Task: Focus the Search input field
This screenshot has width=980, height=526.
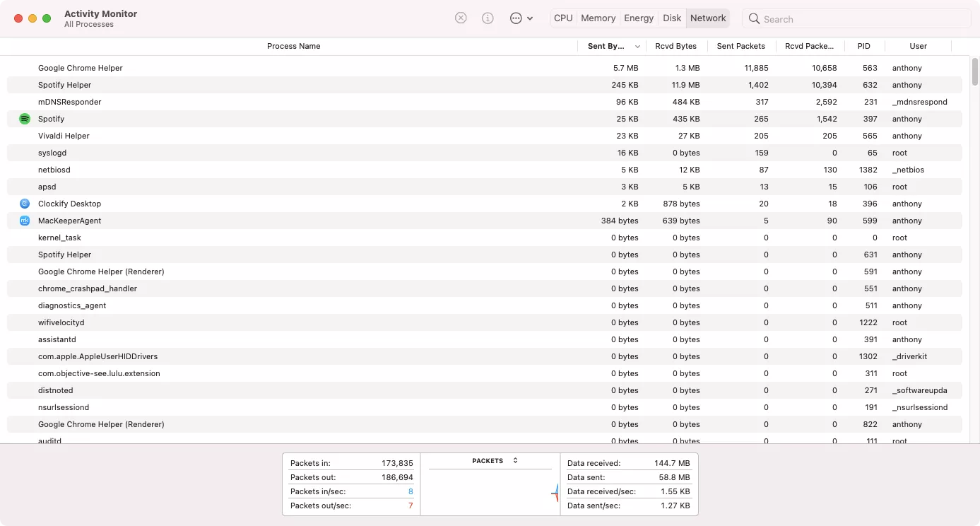Action: (862, 19)
